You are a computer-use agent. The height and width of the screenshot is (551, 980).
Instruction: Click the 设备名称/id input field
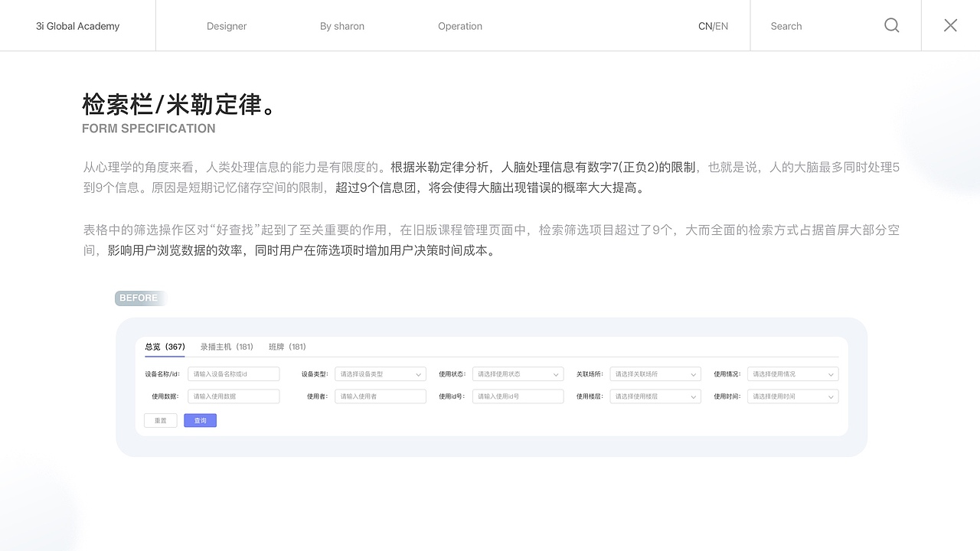pyautogui.click(x=234, y=373)
